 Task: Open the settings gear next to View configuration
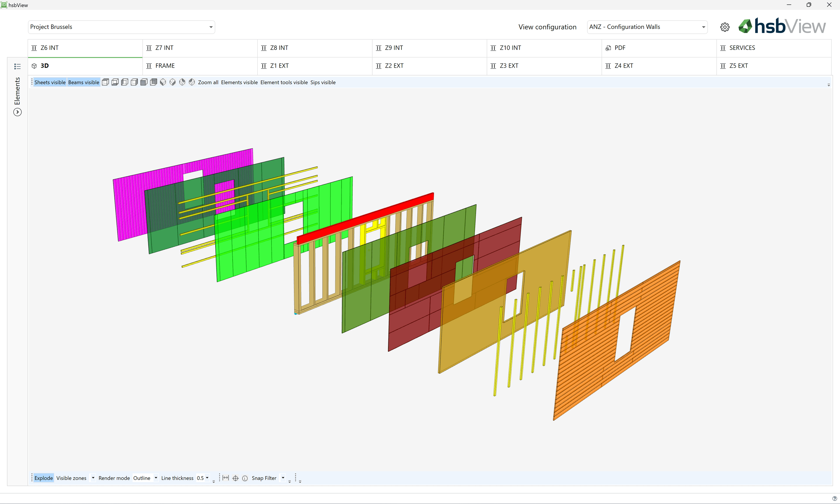(x=724, y=27)
